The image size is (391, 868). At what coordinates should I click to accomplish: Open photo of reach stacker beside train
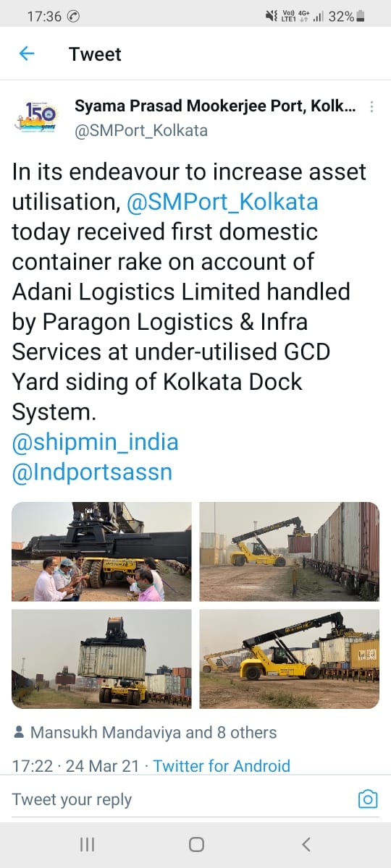coord(290,552)
